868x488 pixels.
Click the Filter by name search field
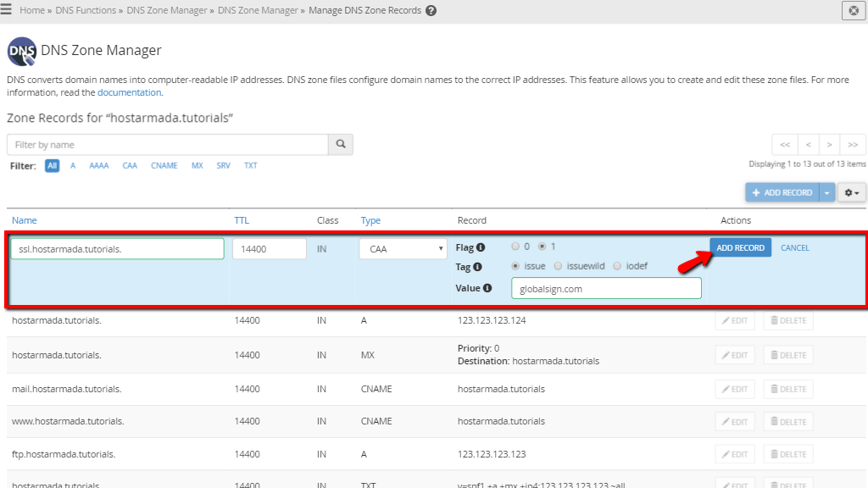pyautogui.click(x=168, y=144)
